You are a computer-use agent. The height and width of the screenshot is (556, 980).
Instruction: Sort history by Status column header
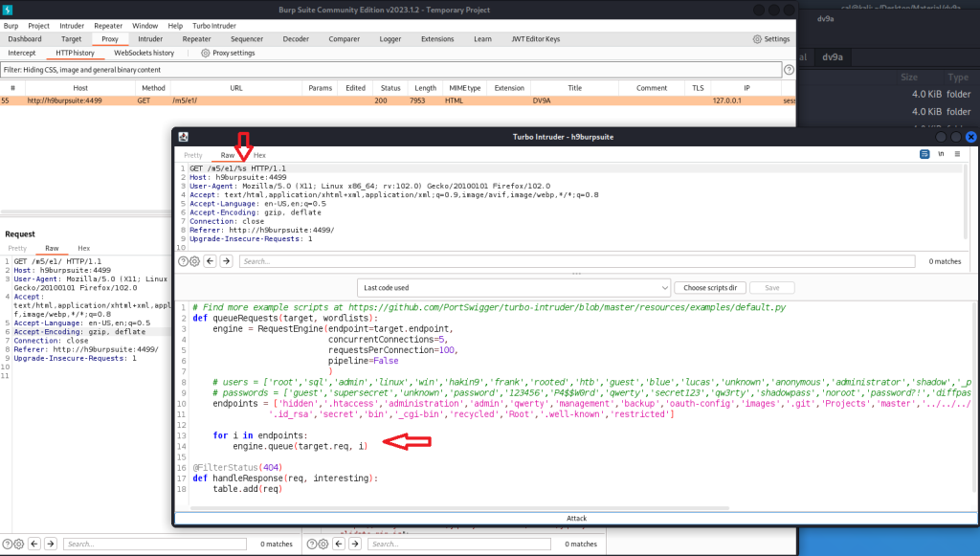click(390, 88)
